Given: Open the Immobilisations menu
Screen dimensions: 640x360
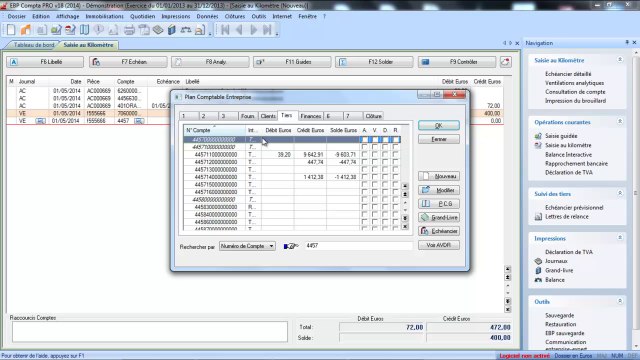Looking at the screenshot, I should (x=104, y=16).
